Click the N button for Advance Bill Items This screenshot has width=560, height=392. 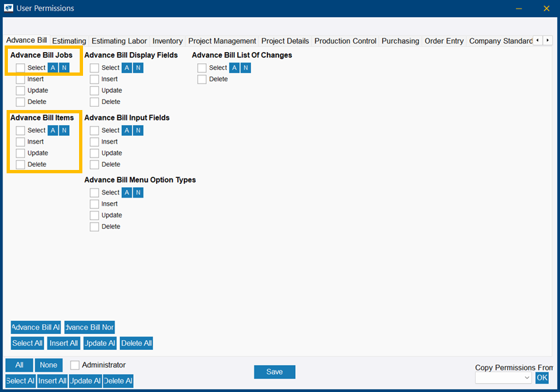click(65, 130)
